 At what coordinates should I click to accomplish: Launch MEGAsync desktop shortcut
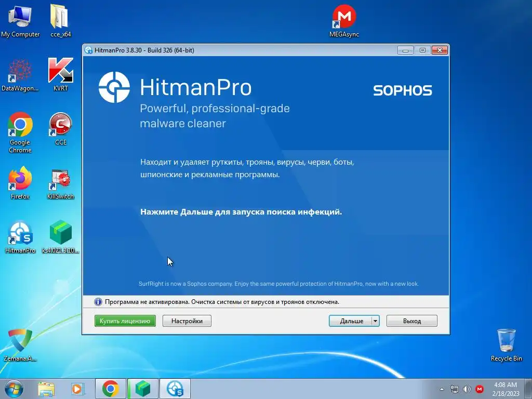tap(344, 20)
